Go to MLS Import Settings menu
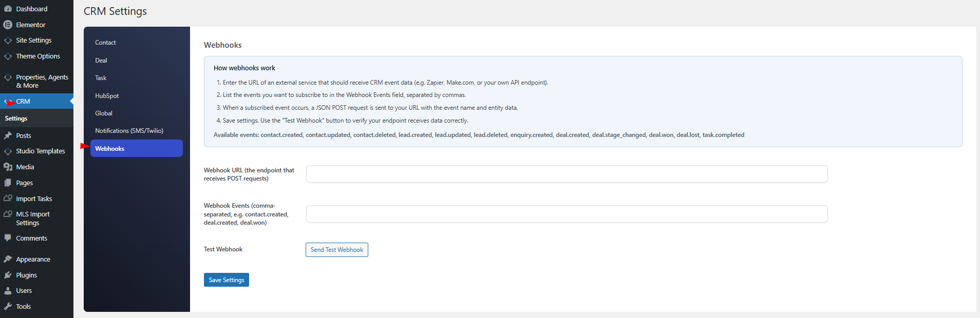The height and width of the screenshot is (318, 980). (33, 218)
